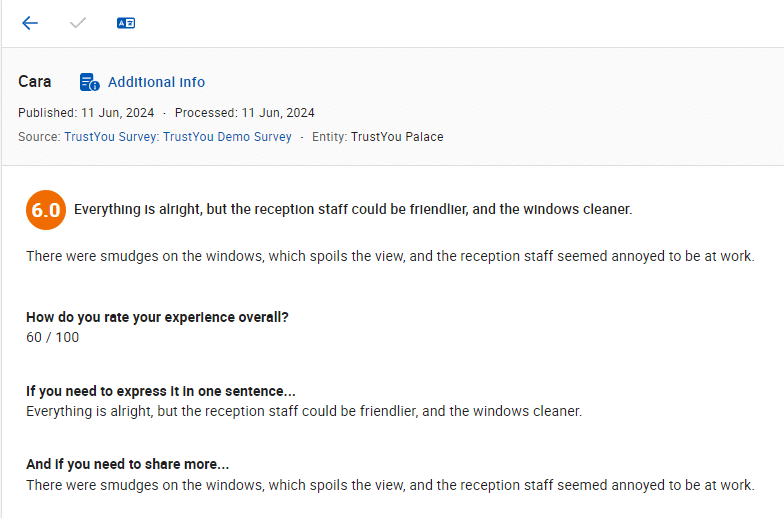Click the one-sentence survey answer text
Image resolution: width=784 pixels, height=518 pixels.
[x=304, y=411]
